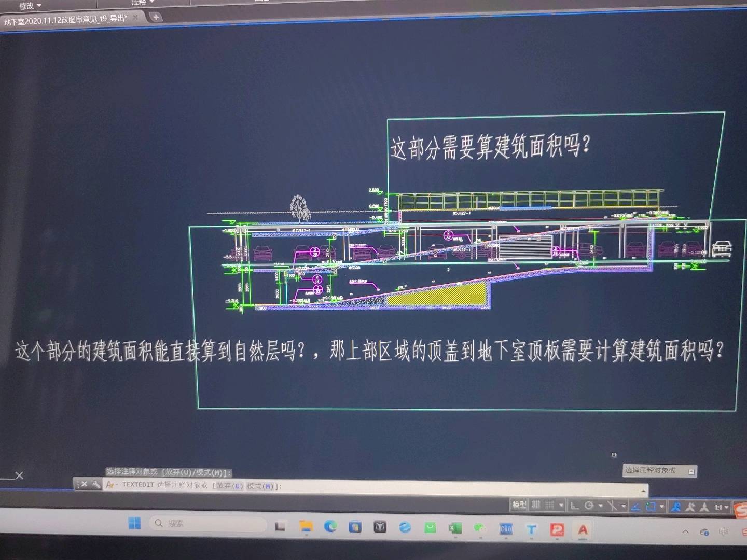Click the white tree symbol in the drawing
Screen dimensions: 747x560
pyautogui.click(x=300, y=208)
